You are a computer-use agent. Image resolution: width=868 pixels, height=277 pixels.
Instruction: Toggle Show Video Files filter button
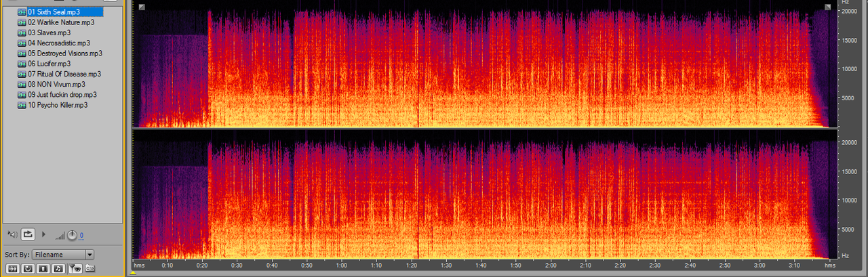(x=43, y=269)
